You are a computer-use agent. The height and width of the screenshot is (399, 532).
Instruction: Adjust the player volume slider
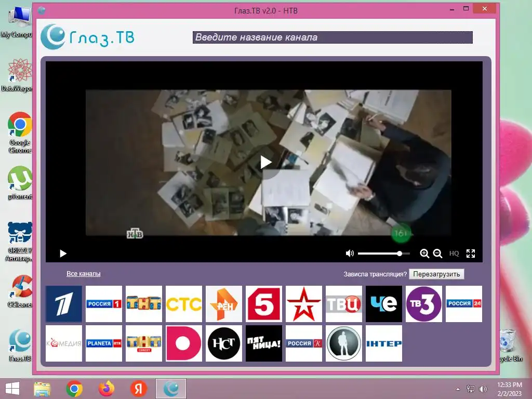point(384,254)
